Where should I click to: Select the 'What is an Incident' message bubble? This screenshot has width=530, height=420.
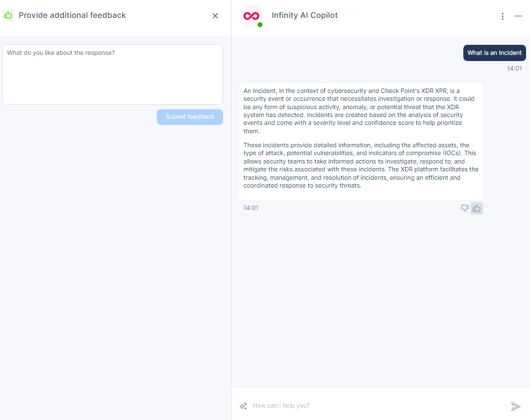point(495,53)
